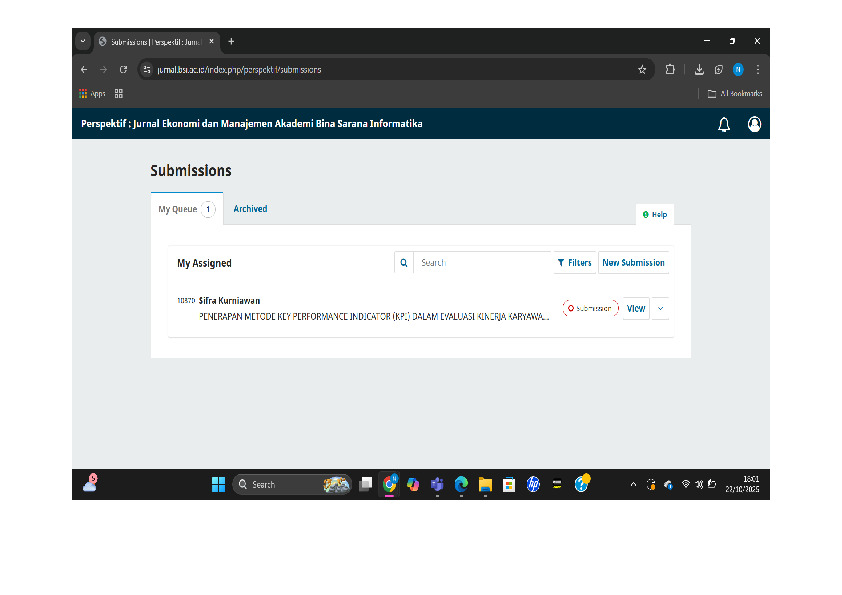Screen dimensions: 842x595
Task: Open Microsoft Store from the taskbar
Action: (x=509, y=484)
